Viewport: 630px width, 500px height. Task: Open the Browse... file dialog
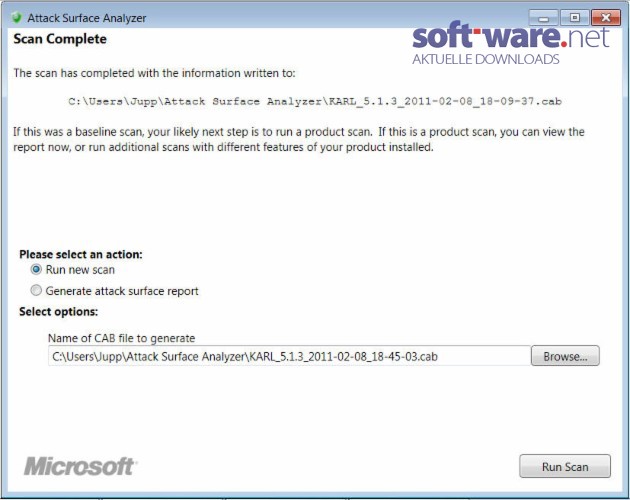[565, 356]
